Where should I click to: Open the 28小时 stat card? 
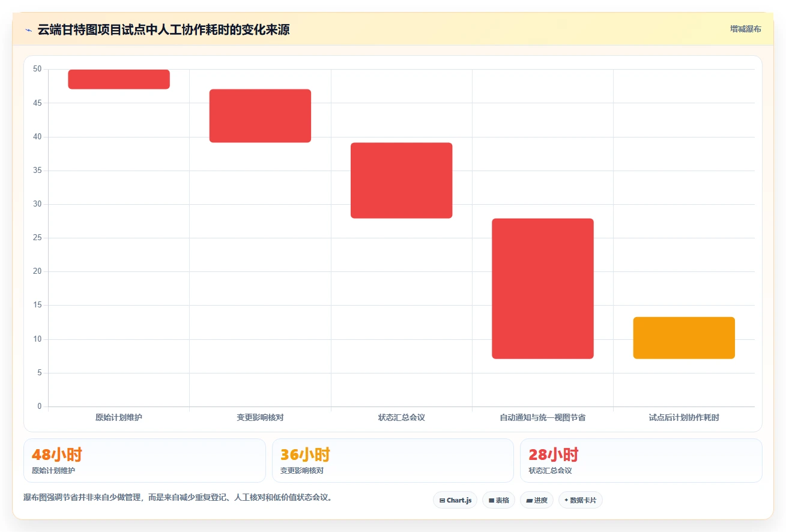(641, 461)
